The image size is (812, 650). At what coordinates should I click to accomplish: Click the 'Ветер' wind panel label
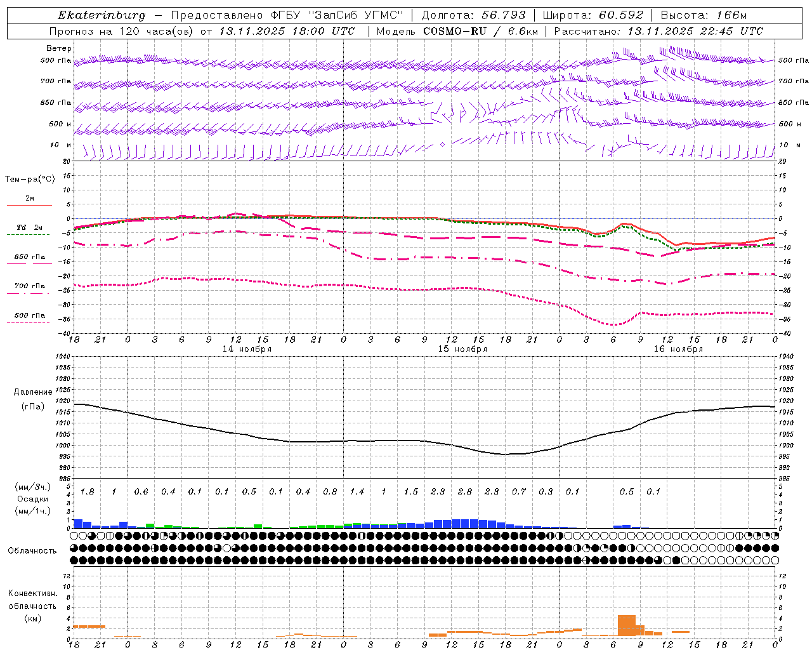(x=59, y=48)
